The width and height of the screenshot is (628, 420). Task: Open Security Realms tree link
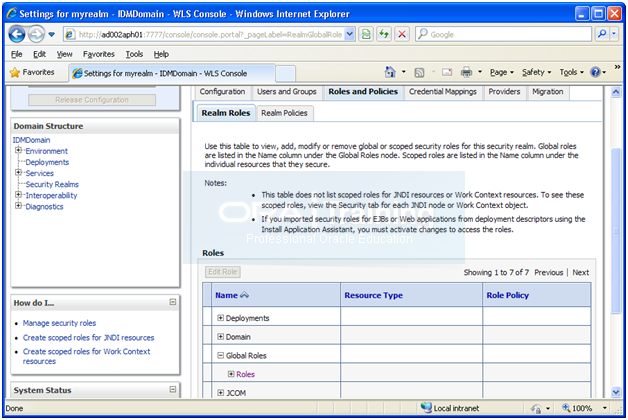point(52,185)
